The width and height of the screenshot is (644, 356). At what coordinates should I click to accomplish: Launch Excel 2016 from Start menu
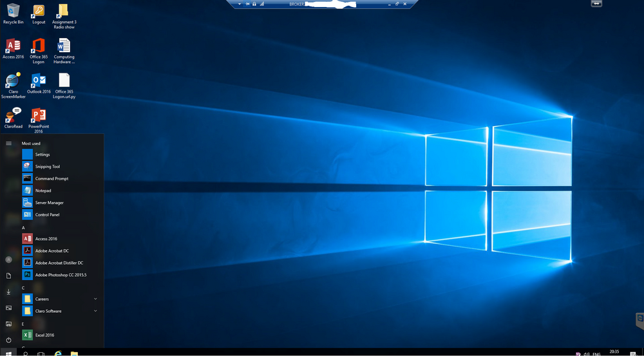point(61,335)
